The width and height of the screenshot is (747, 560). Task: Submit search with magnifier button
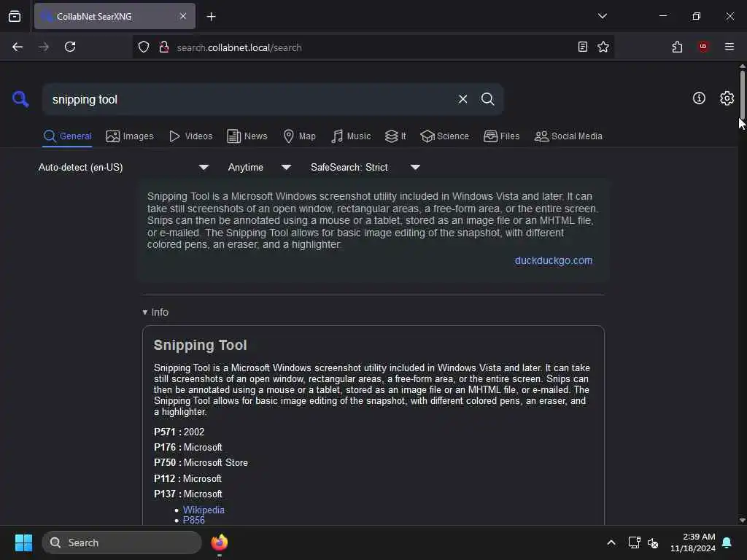tap(487, 99)
